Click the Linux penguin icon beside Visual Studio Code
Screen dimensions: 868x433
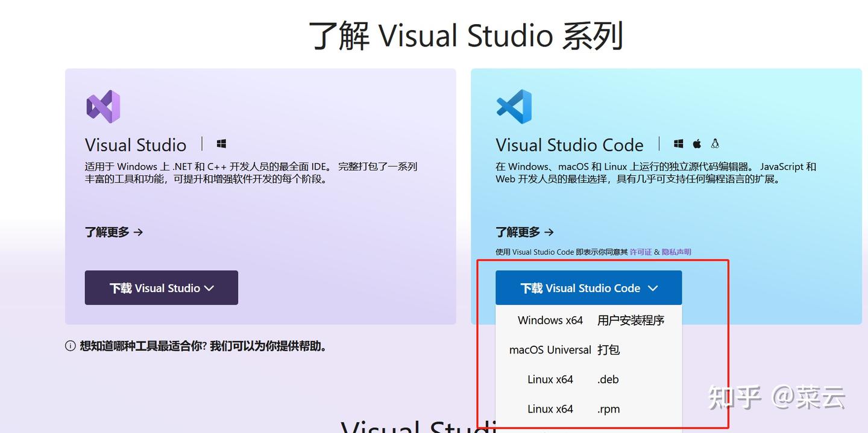pyautogui.click(x=715, y=143)
